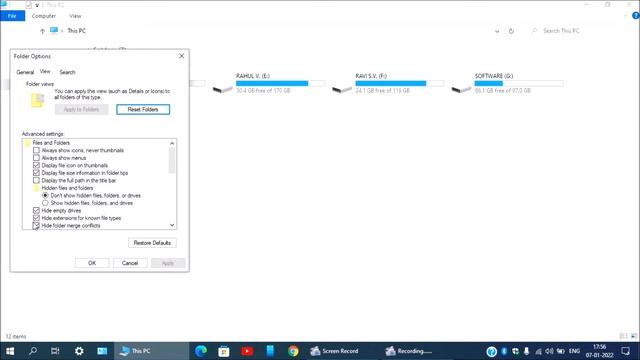Image resolution: width=640 pixels, height=360 pixels.
Task: Click the This PC address breadcrumb
Action: tap(76, 31)
